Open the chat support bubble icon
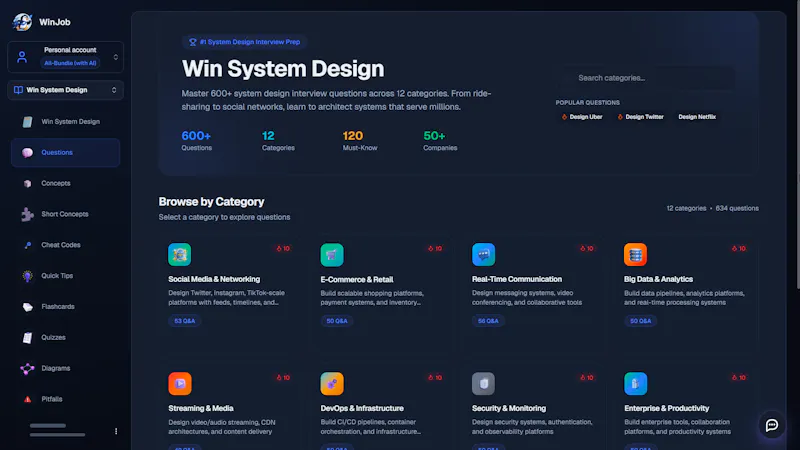Viewport: 800px width, 450px height. [x=772, y=425]
